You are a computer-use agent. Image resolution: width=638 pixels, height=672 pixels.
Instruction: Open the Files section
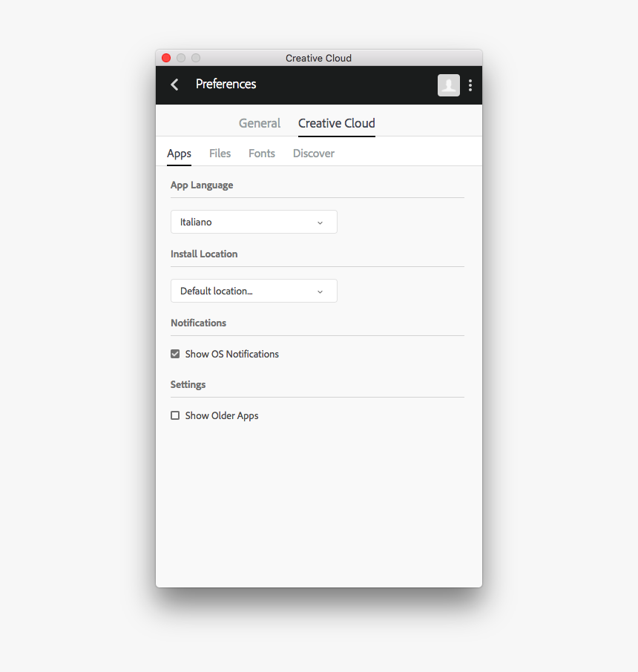(220, 154)
